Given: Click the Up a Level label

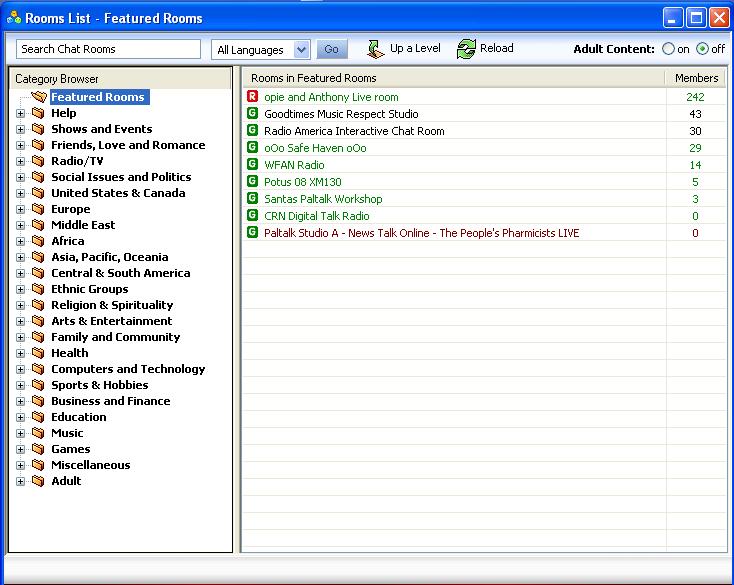Looking at the screenshot, I should 415,48.
